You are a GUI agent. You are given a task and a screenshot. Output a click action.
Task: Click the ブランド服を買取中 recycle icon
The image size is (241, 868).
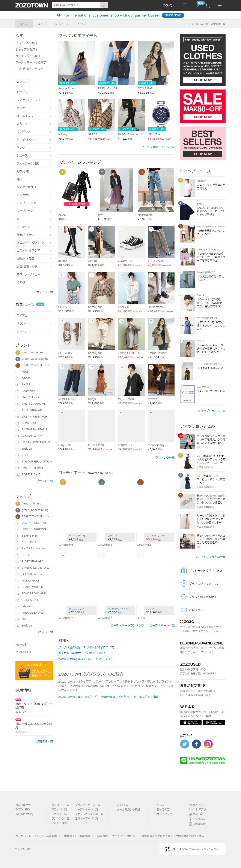184,597
